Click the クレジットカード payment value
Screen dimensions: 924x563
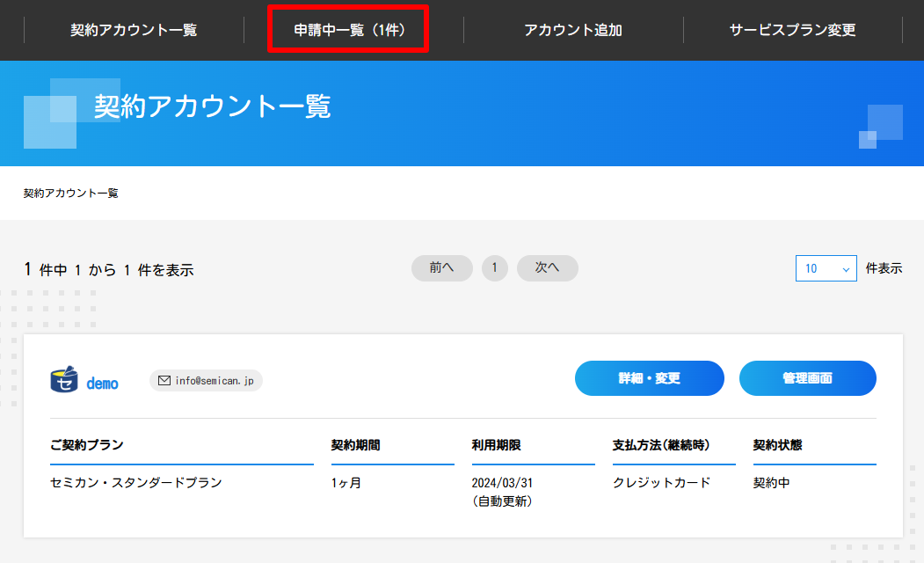661,483
